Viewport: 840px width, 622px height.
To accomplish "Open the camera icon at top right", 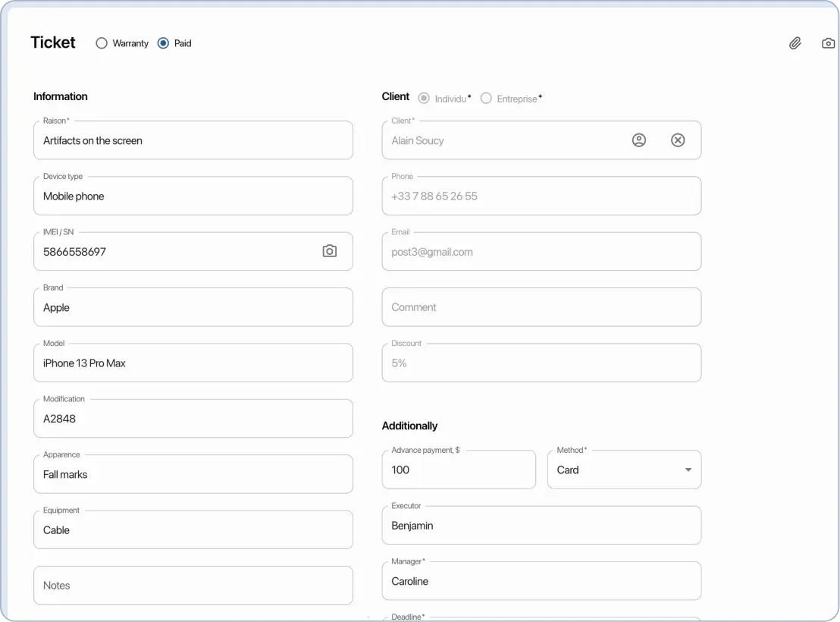I will point(828,43).
